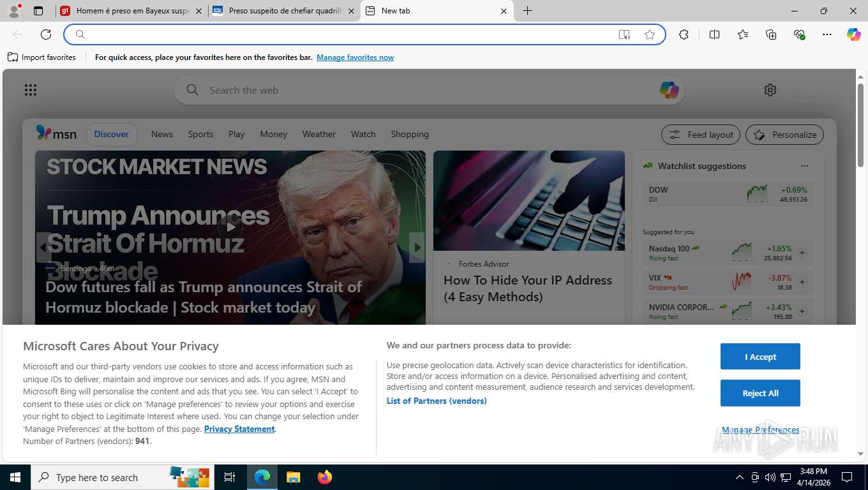Open the taskbar volume speaker icon
This screenshot has height=490, width=868.
coord(770,477)
